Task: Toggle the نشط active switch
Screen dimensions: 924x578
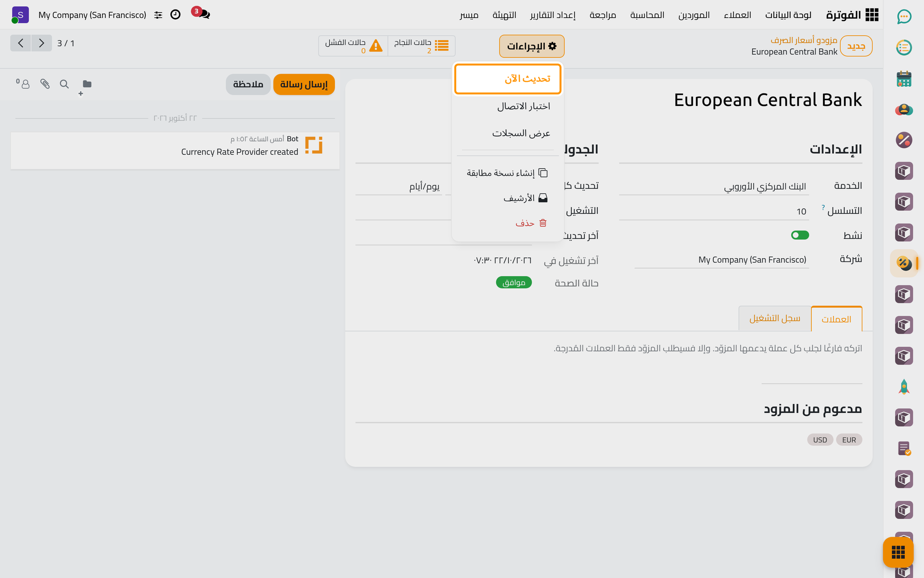Action: 800,235
